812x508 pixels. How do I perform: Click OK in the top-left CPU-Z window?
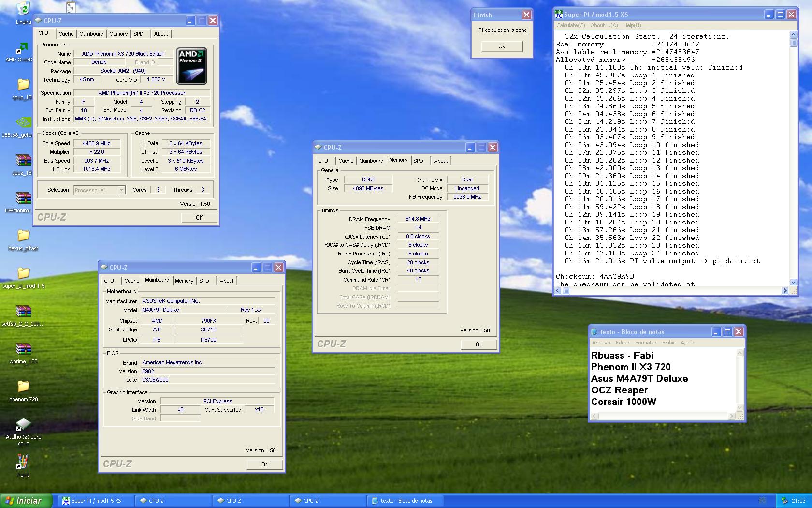tap(199, 218)
